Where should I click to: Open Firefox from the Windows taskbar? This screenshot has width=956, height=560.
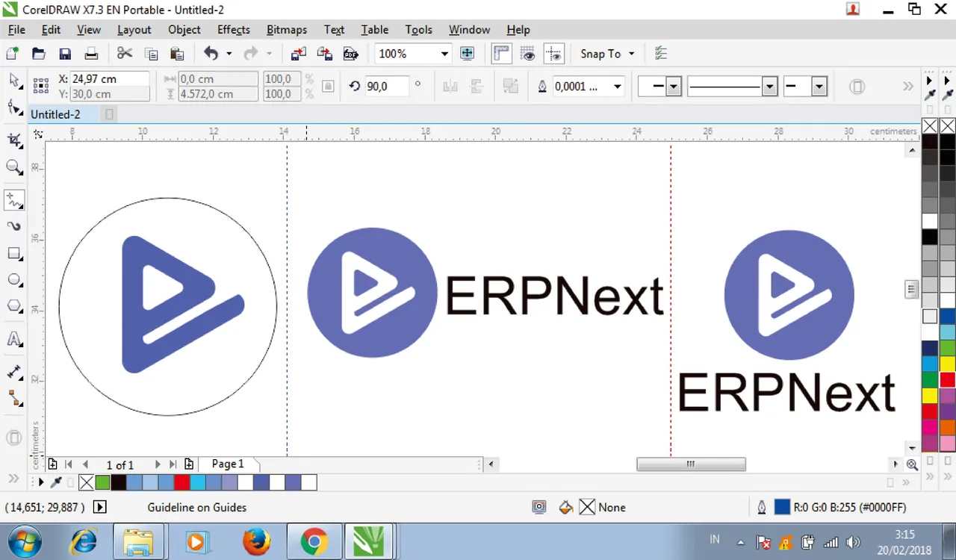pos(256,541)
